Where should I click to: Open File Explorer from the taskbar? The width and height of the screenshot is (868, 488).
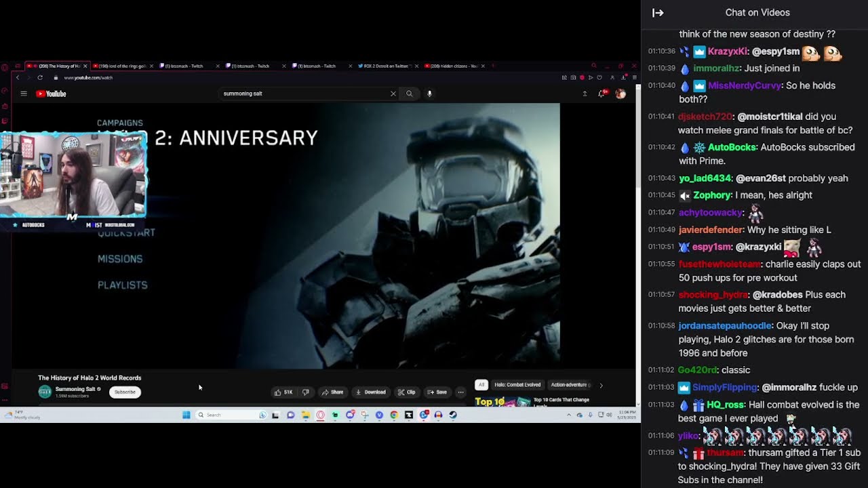pyautogui.click(x=306, y=415)
